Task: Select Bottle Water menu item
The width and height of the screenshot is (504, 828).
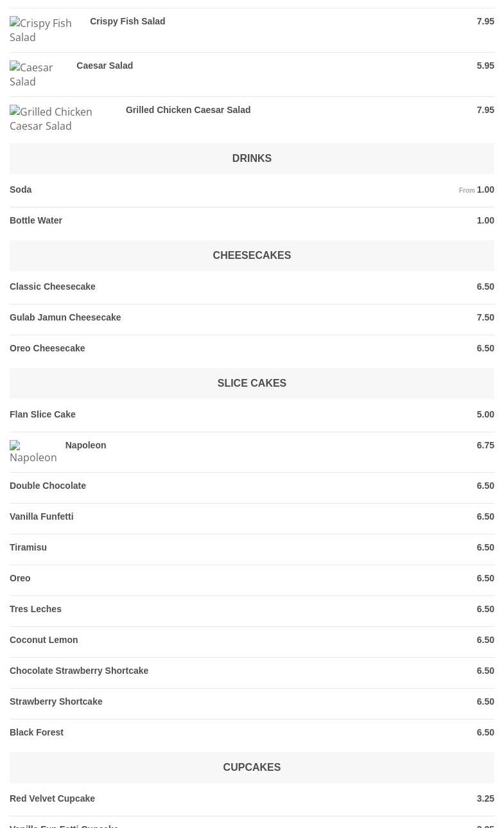Action: point(36,220)
